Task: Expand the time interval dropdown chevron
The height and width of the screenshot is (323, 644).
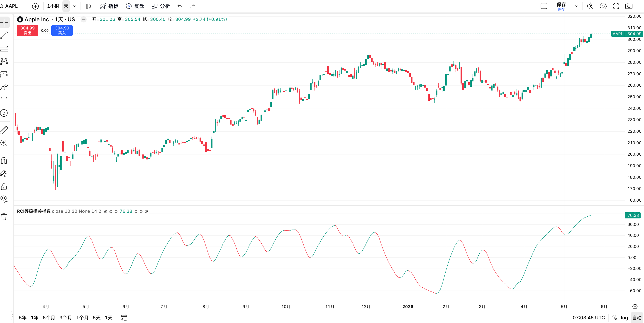Action: [75, 6]
